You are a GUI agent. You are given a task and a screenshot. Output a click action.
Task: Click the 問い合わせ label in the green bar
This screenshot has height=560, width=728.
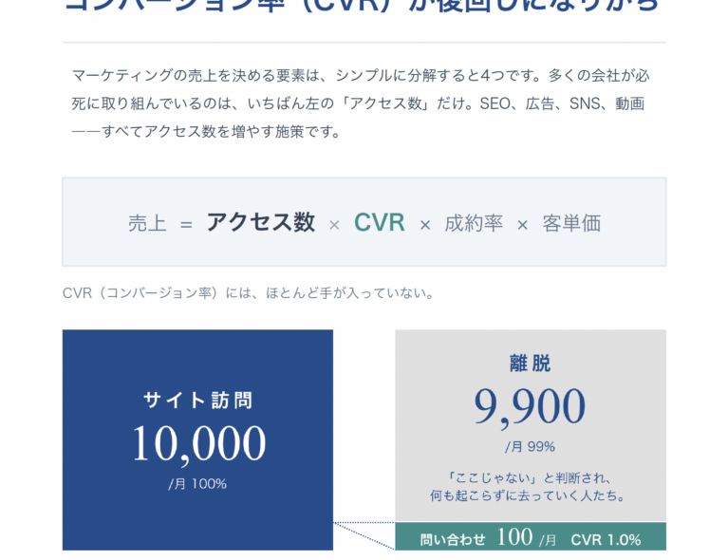pyautogui.click(x=453, y=539)
